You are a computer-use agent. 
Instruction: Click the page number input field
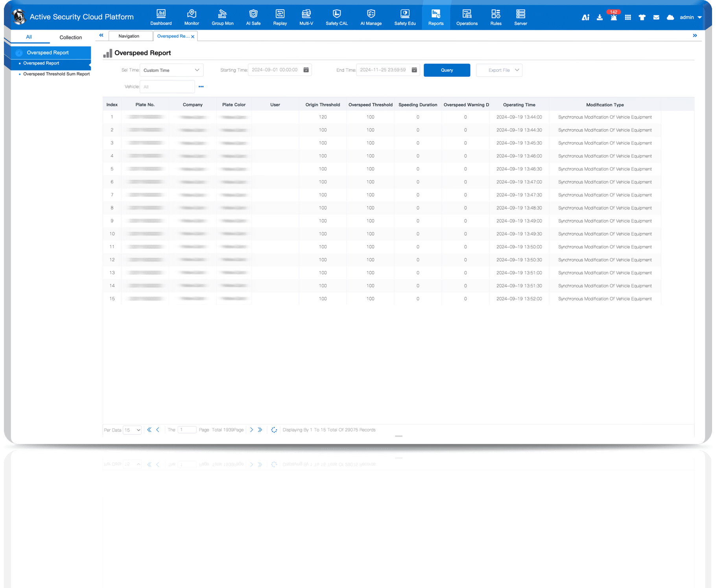tap(187, 430)
